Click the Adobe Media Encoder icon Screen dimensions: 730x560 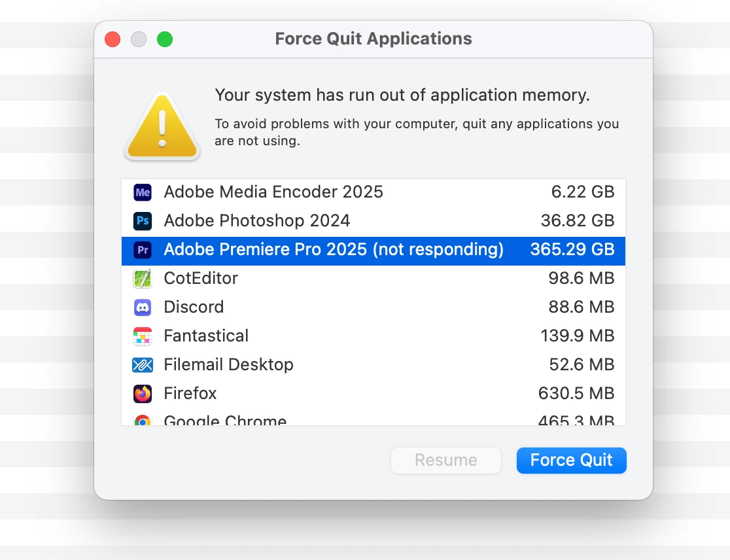143,192
